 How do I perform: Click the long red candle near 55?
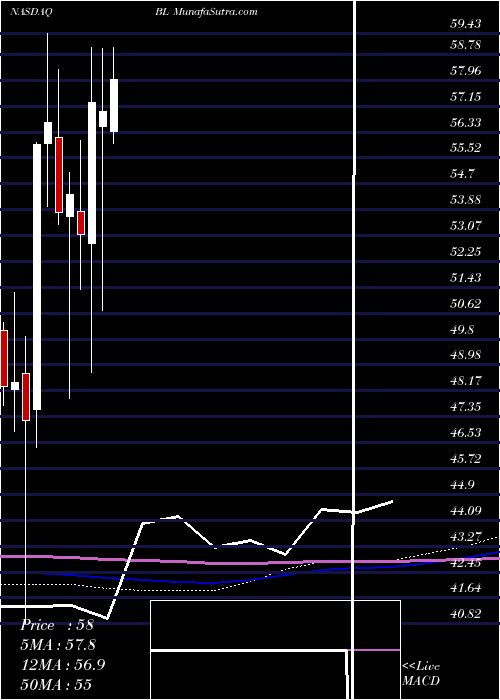[x=59, y=175]
